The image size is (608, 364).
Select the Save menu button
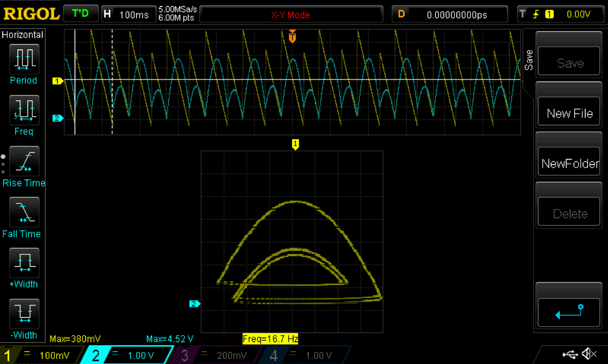(x=569, y=61)
